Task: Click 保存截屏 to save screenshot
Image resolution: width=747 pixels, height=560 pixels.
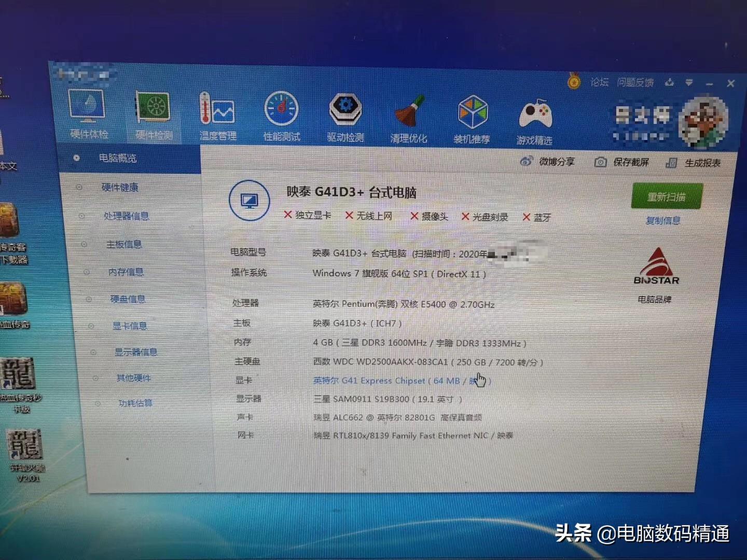Action: point(621,162)
